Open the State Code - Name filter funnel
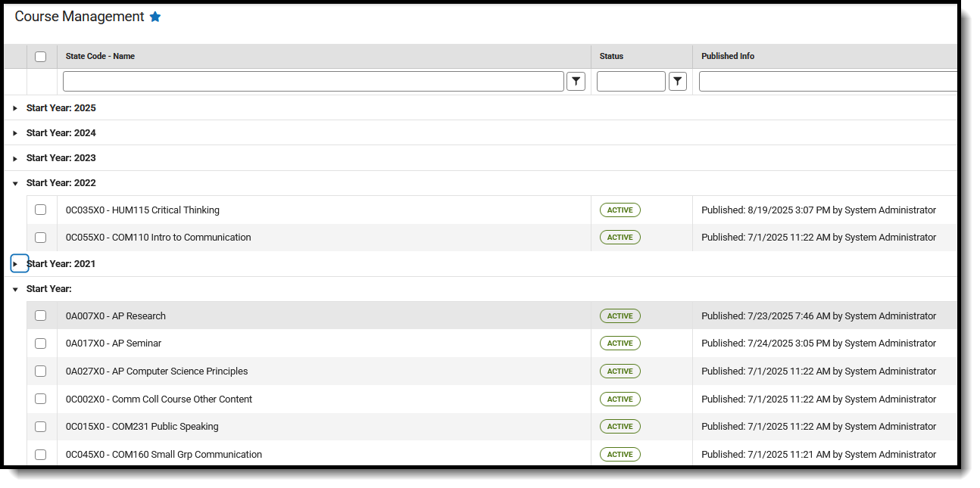The height and width of the screenshot is (488, 980). pyautogui.click(x=576, y=81)
